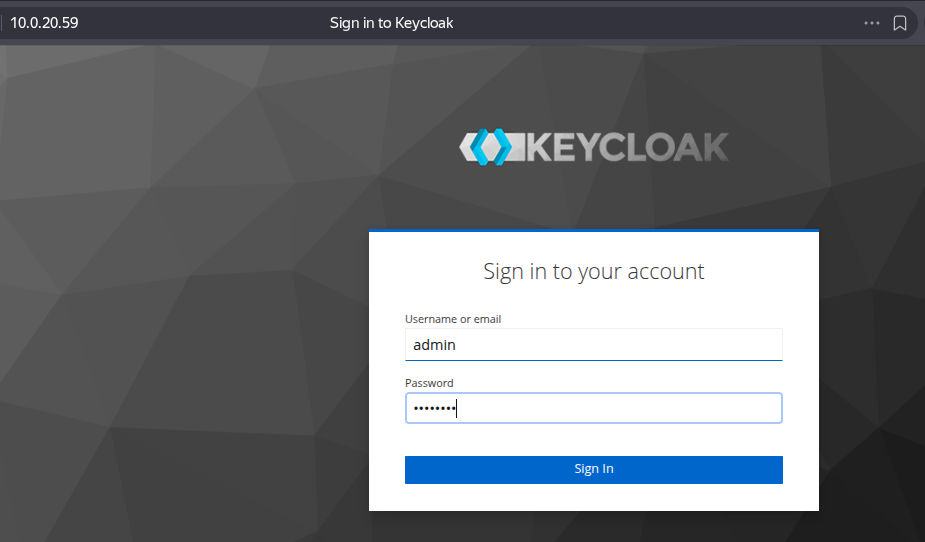Click the blue top border of login card
Viewport: 925px width, 542px height.
pos(593,231)
